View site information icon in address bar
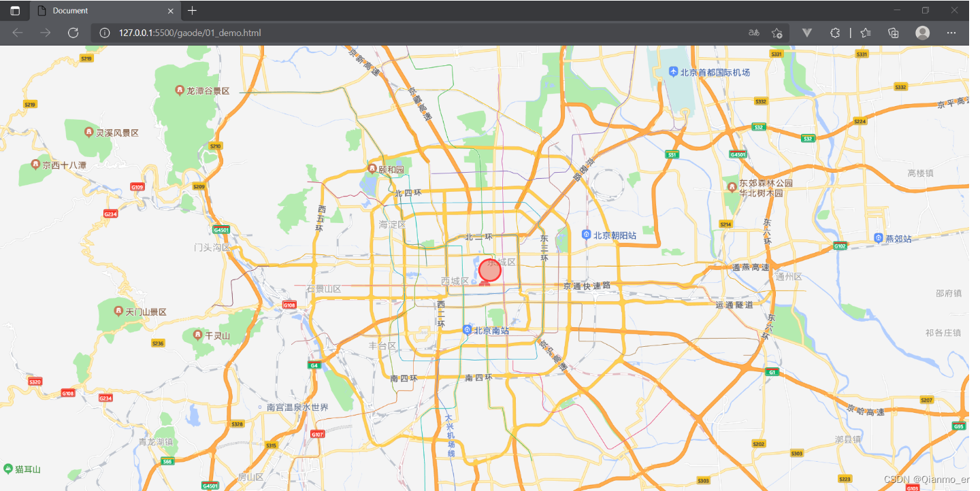The image size is (980, 491). point(105,33)
